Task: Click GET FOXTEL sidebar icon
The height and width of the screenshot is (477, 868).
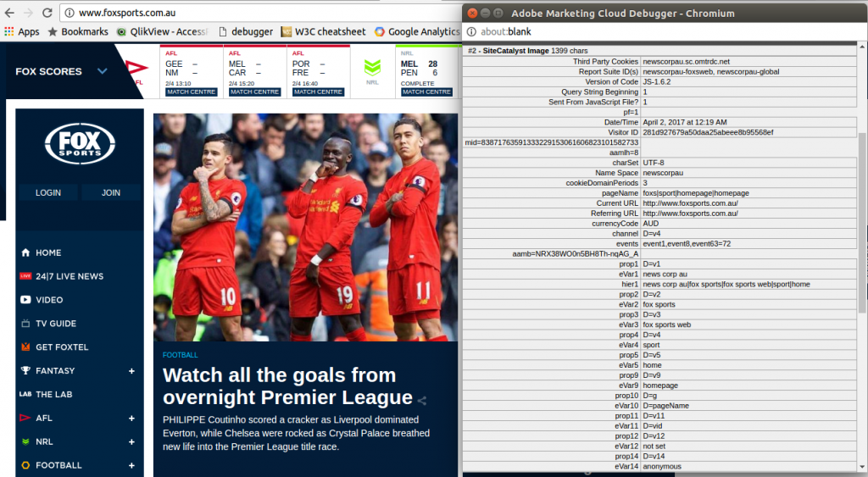Action: 25,347
